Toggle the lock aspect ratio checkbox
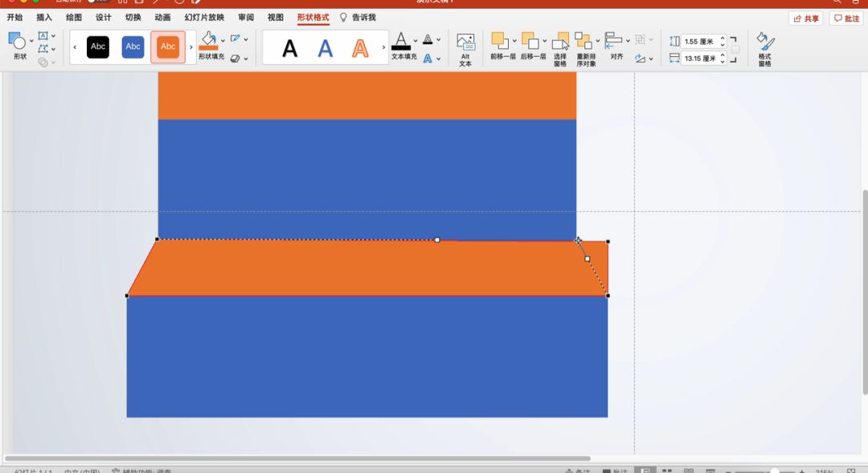This screenshot has width=868, height=473. tap(735, 50)
